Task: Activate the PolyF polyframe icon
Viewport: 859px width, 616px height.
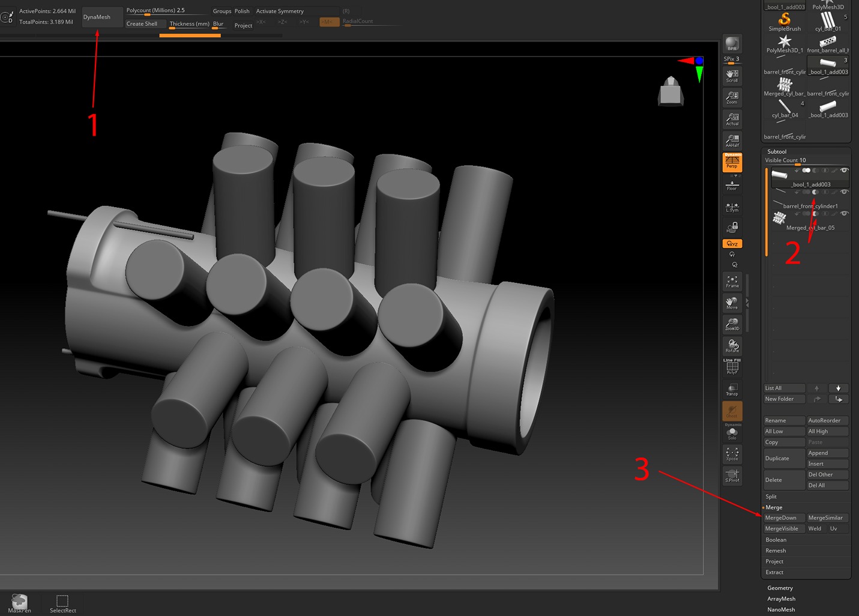Action: pos(732,367)
